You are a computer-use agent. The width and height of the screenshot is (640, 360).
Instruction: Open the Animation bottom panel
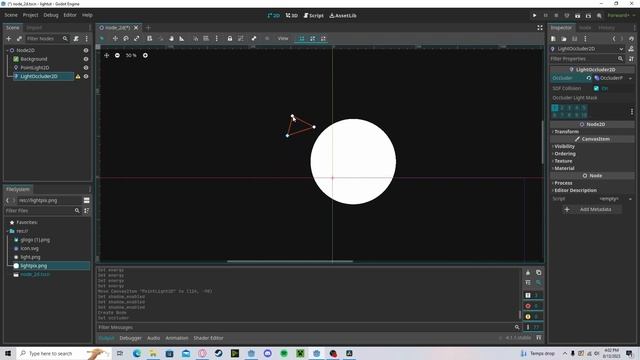[x=177, y=338]
